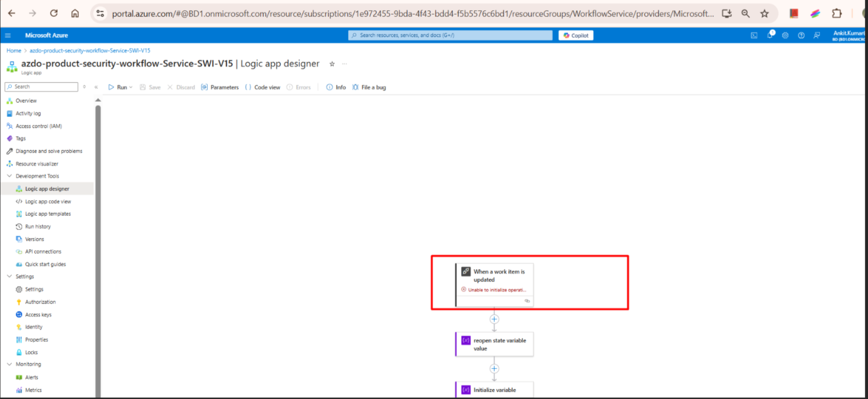Open Logic app code view
Screen dimensions: 868x399
(x=47, y=201)
